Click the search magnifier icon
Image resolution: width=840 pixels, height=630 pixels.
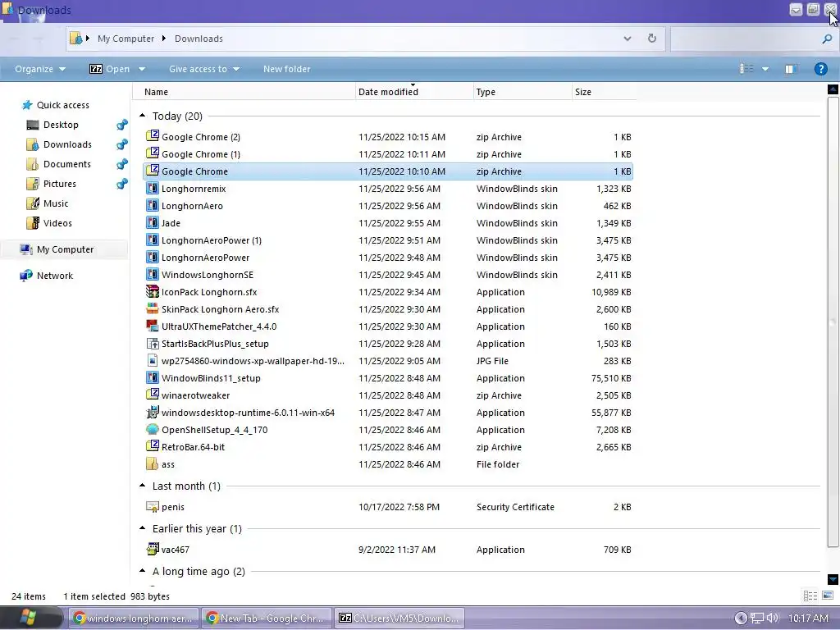coord(827,39)
